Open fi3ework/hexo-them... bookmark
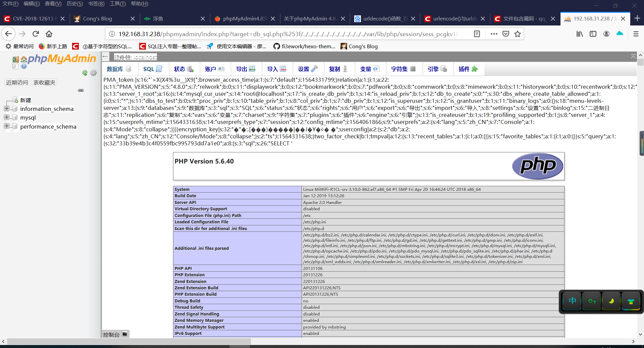Viewport: 644px width, 348px height. [305, 46]
